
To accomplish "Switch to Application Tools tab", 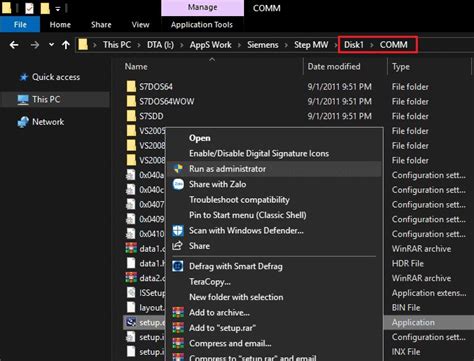I will (202, 25).
